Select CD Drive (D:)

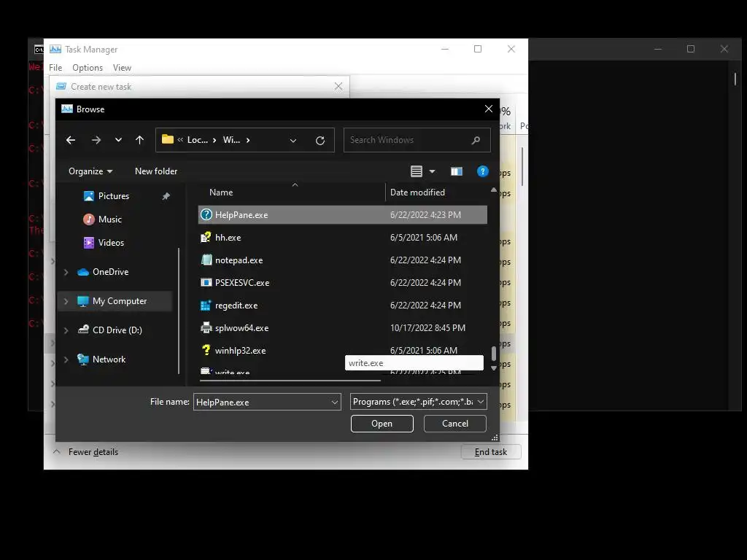tap(117, 330)
